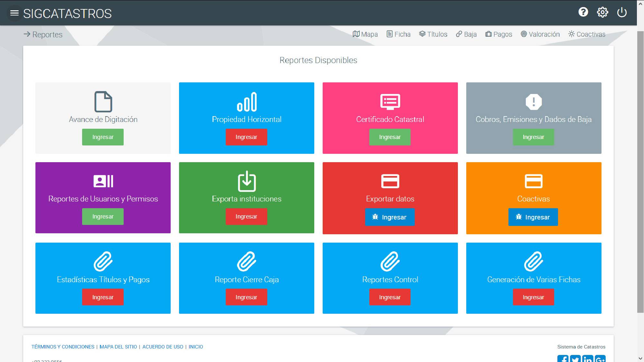The image size is (644, 362).
Task: Click the scrollbar down arrow
Action: [x=640, y=358]
